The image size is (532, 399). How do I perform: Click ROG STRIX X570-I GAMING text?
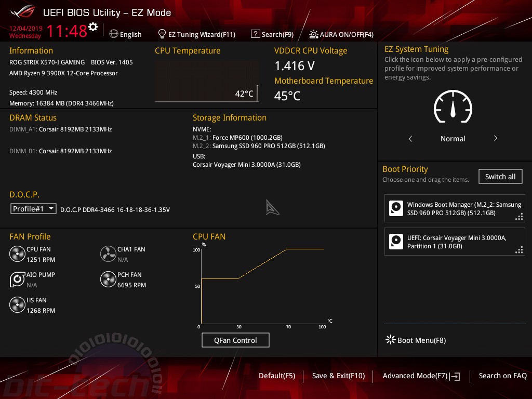tap(47, 62)
